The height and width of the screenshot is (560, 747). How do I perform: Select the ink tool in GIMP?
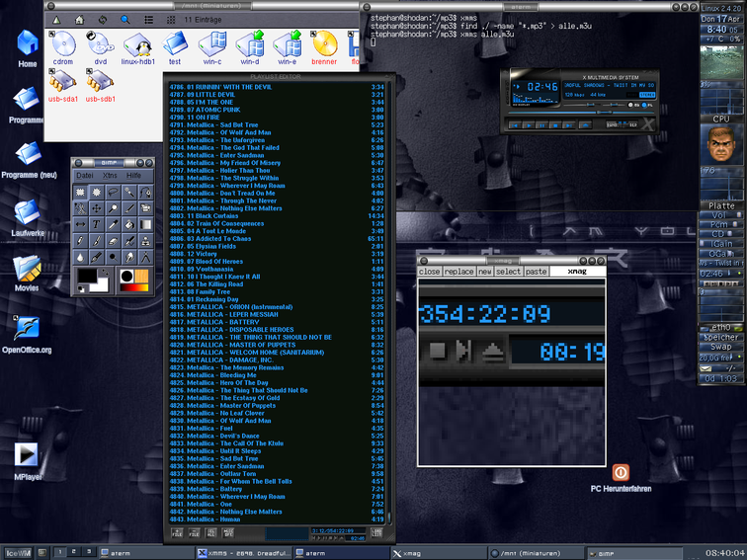(x=96, y=257)
